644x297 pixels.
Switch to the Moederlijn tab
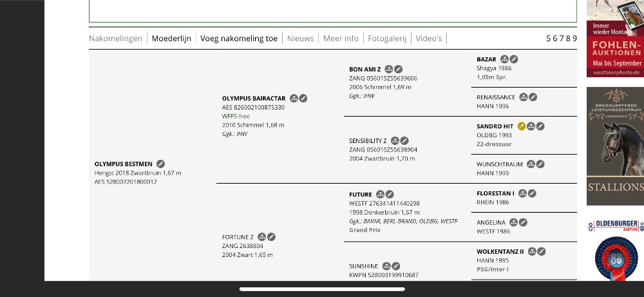(x=171, y=39)
